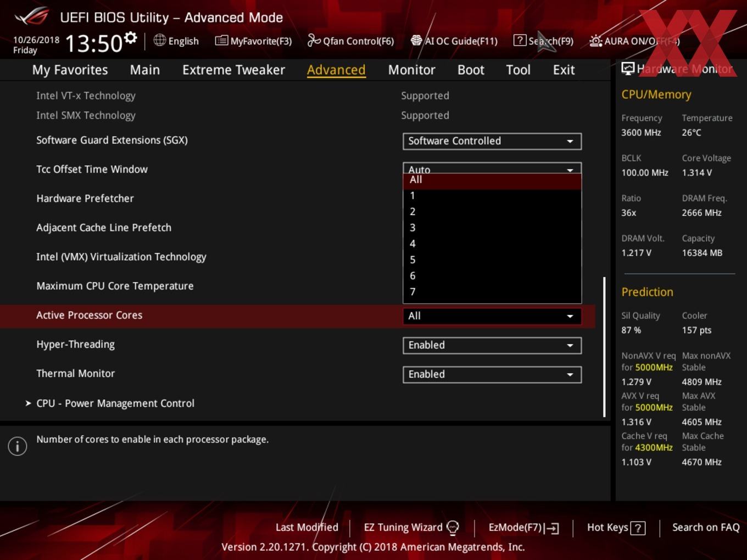Open settings via the clock gear icon
The height and width of the screenshot is (560, 747).
[131, 38]
